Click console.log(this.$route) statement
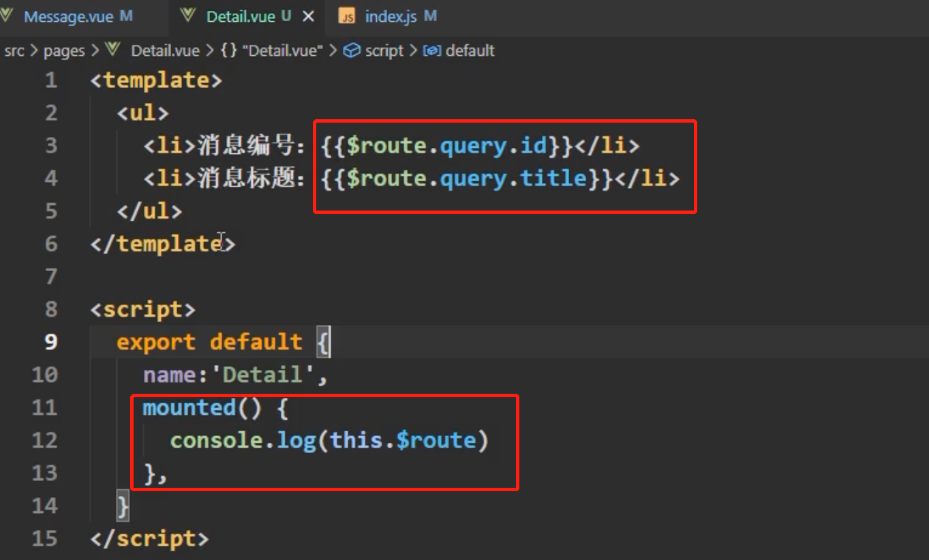This screenshot has height=560, width=929. click(329, 440)
